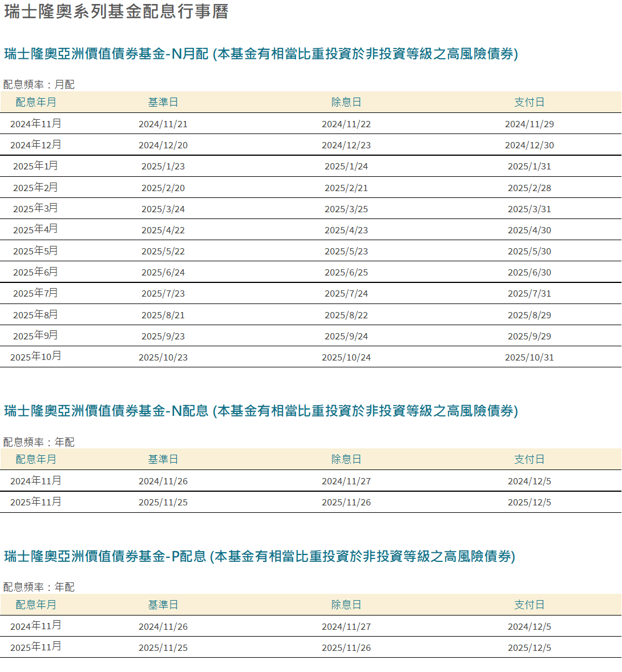Image resolution: width=622 pixels, height=672 pixels.
Task: Select the P配息 fund heading
Action: pyautogui.click(x=260, y=556)
